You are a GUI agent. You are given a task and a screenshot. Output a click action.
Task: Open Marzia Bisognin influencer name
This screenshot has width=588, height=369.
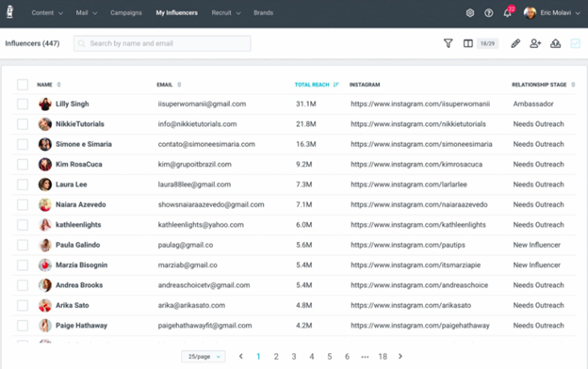click(x=81, y=265)
